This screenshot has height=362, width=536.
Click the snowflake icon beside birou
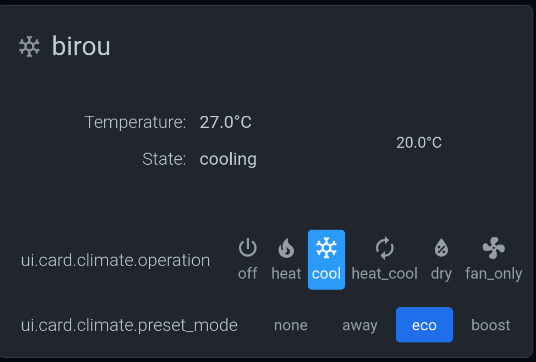pos(29,46)
